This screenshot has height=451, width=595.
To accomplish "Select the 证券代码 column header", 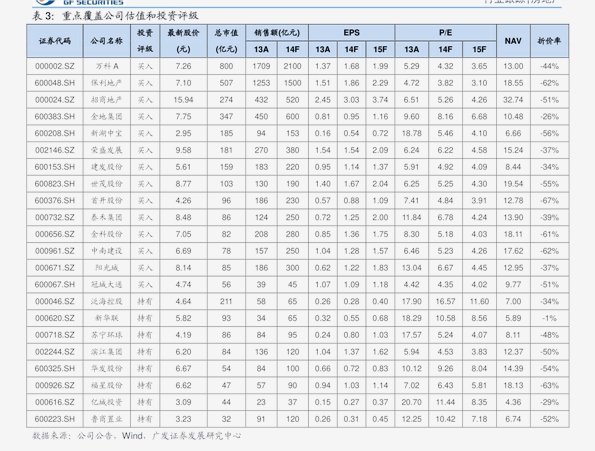I will tap(55, 41).
